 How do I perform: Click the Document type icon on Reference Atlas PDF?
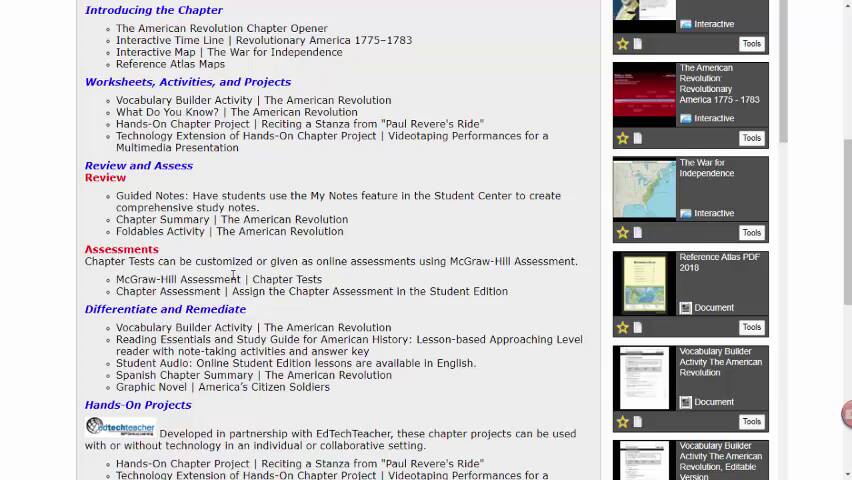coord(686,308)
